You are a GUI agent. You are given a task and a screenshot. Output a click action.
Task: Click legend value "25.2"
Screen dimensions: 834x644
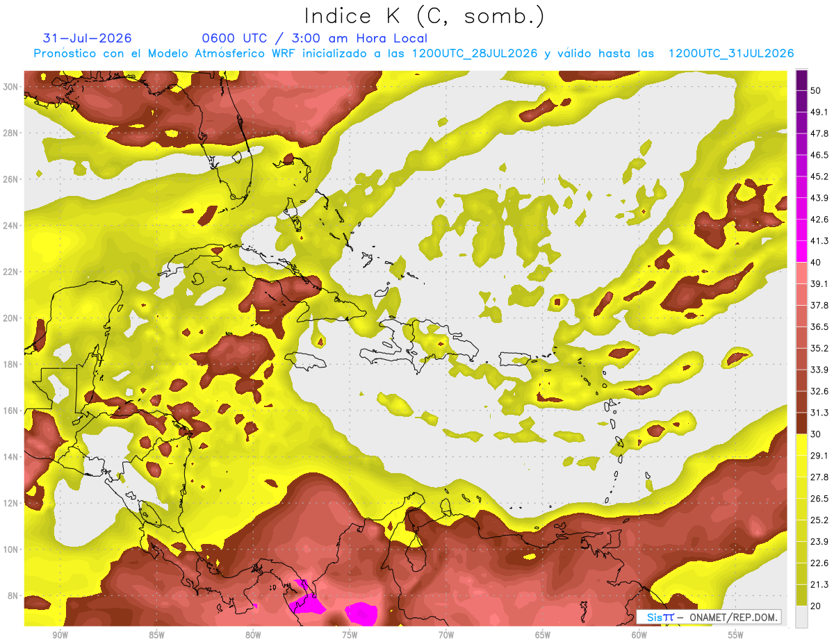click(819, 520)
